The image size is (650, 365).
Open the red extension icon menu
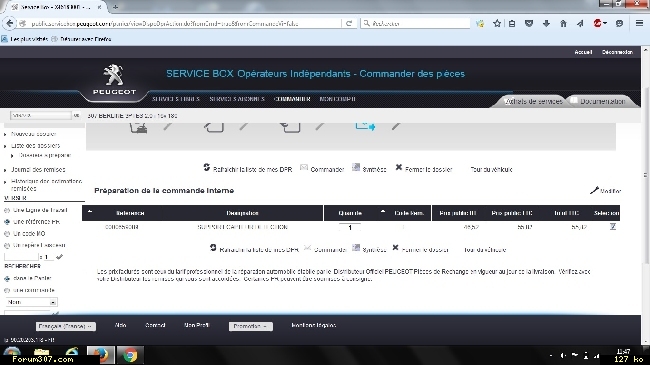point(599,24)
